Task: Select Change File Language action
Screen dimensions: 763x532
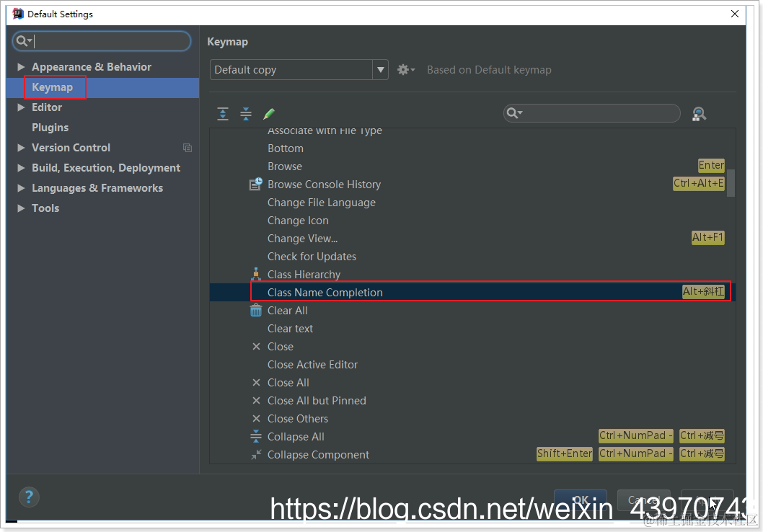Action: [x=472, y=203]
